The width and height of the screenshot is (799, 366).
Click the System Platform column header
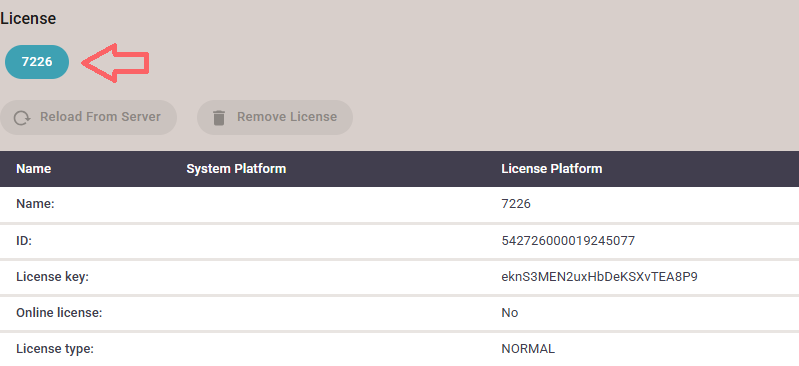236,169
